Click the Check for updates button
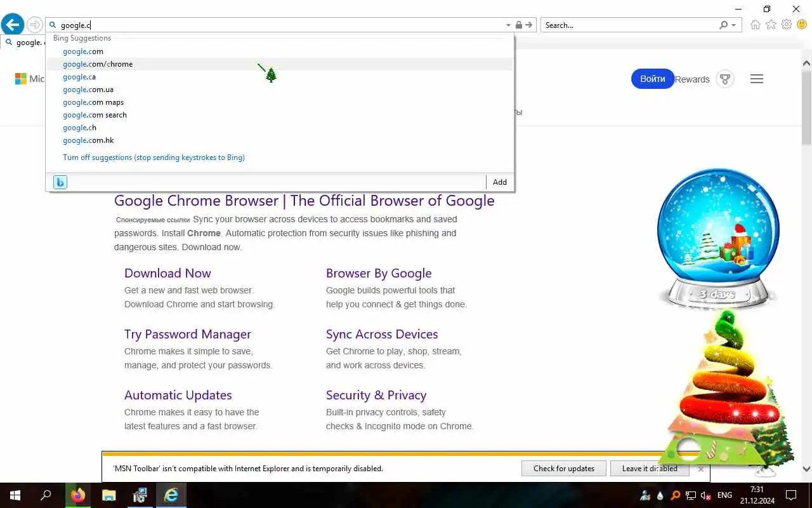 click(564, 469)
